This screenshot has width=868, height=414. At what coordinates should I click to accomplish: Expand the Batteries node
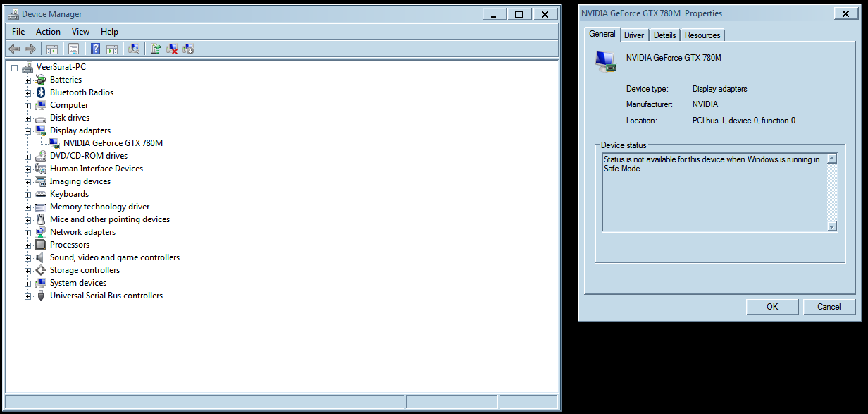(28, 80)
